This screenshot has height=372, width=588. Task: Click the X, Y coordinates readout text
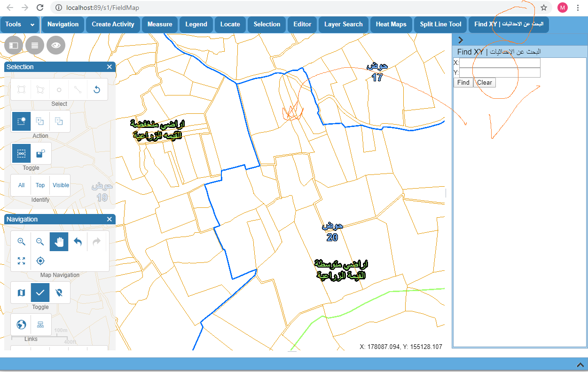click(x=401, y=347)
